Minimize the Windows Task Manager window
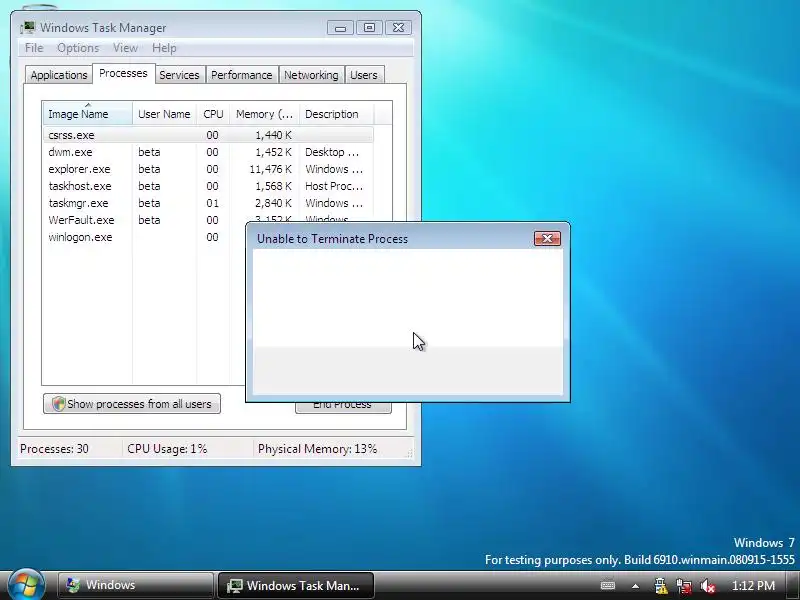This screenshot has height=600, width=800. click(340, 28)
